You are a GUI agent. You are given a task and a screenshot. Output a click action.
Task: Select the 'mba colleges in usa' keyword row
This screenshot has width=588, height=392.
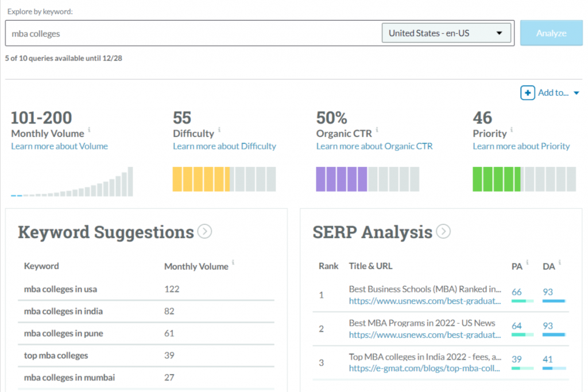coord(60,289)
